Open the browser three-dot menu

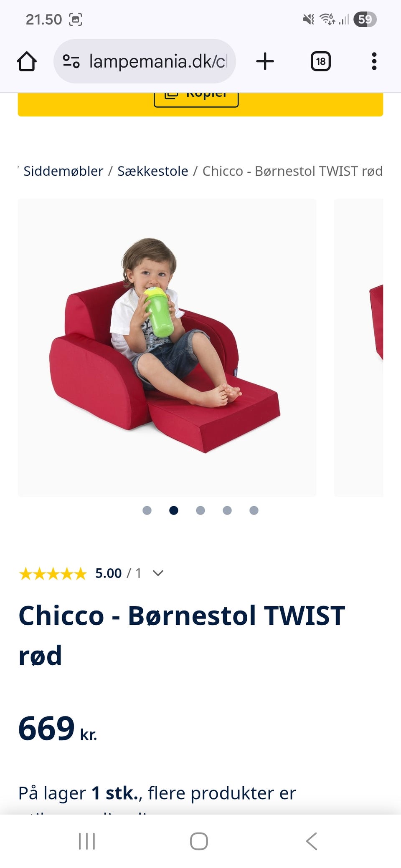[374, 61]
